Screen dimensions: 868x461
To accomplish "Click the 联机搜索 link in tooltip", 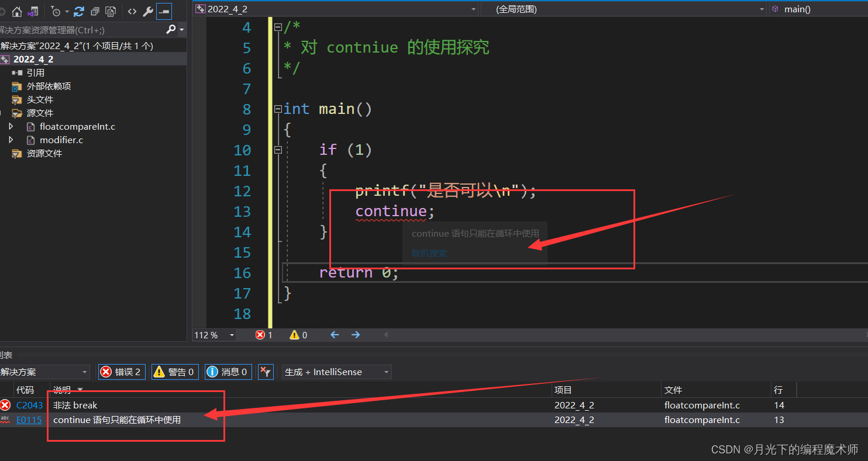I will point(429,253).
